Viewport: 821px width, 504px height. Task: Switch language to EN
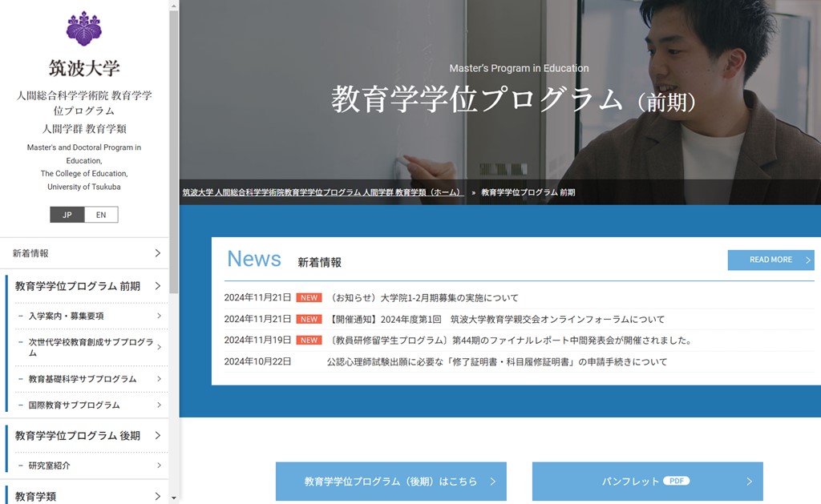[101, 215]
